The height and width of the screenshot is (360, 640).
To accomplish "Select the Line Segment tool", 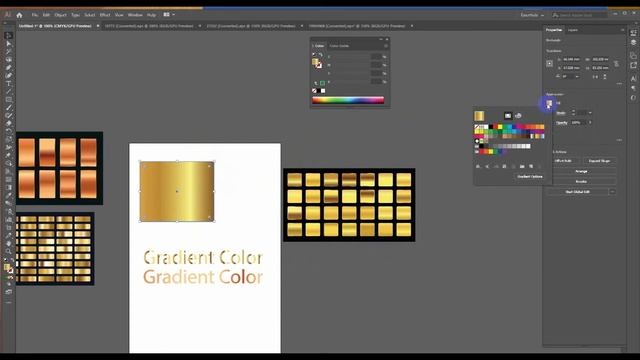I will coord(8,91).
